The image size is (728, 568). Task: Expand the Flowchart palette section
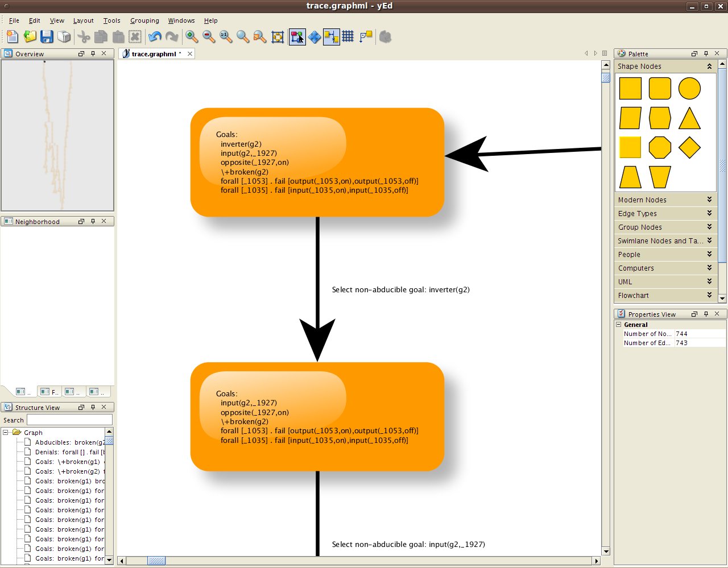(709, 295)
